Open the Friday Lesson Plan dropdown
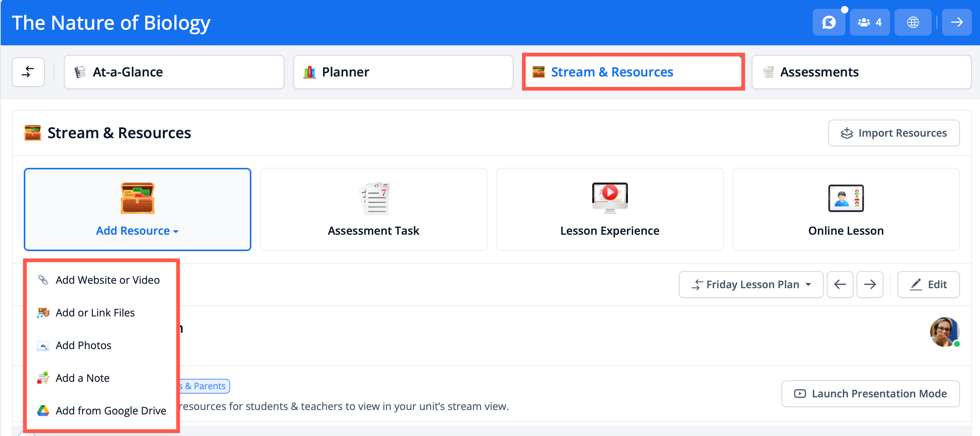Screen dimensions: 980x436 pyautogui.click(x=751, y=284)
